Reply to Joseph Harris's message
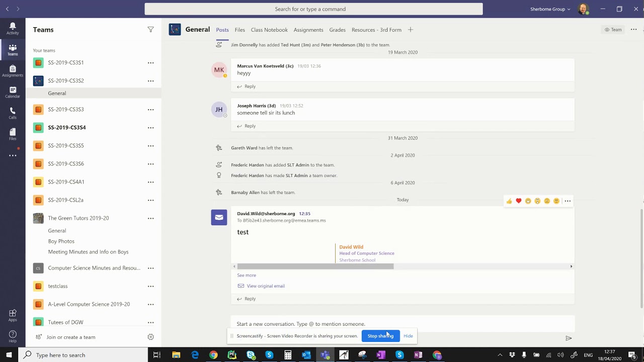 247,126
